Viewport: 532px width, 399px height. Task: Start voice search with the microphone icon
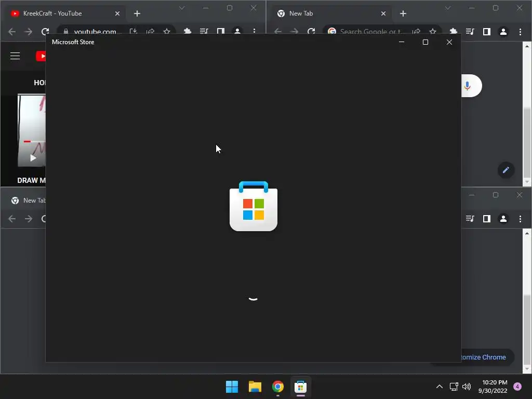click(x=467, y=86)
